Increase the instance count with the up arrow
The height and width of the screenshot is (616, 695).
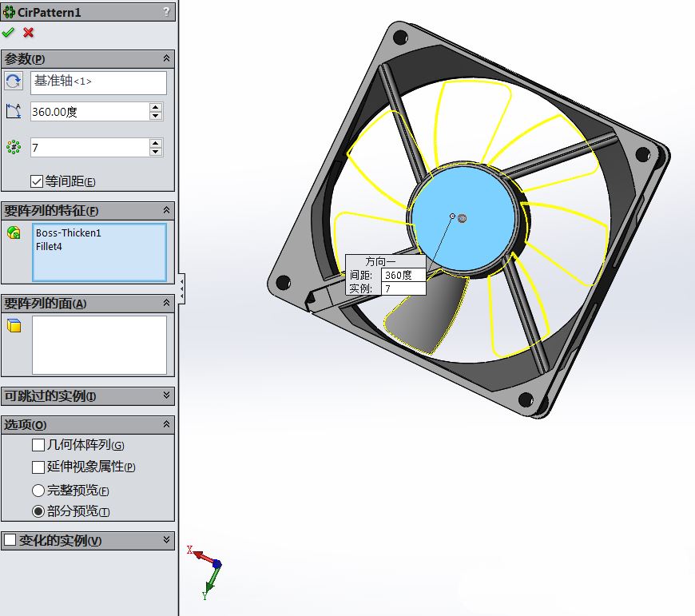click(156, 143)
